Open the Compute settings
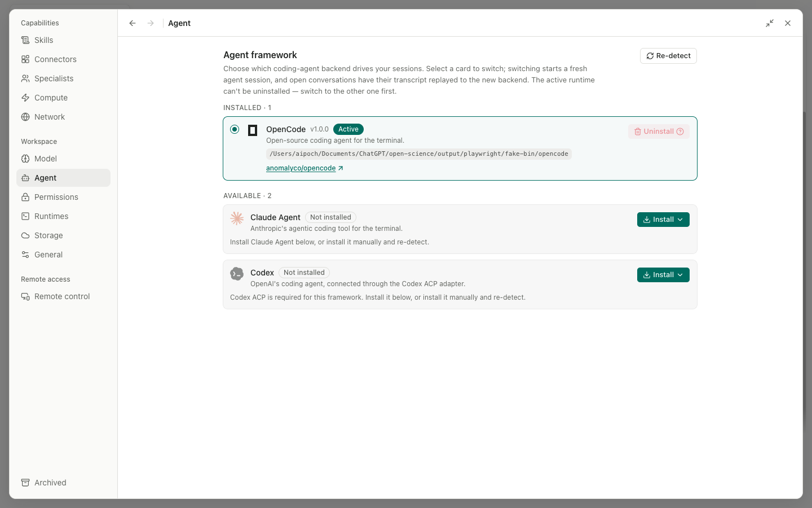This screenshot has width=812, height=508. pos(63,98)
